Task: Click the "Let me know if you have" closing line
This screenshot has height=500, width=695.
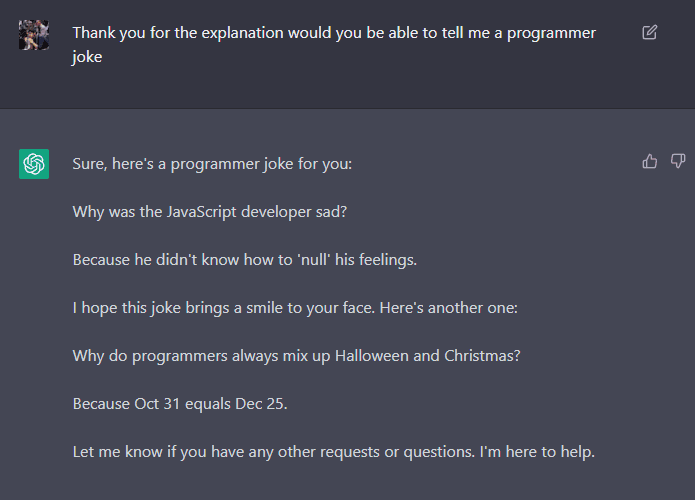Action: point(334,452)
